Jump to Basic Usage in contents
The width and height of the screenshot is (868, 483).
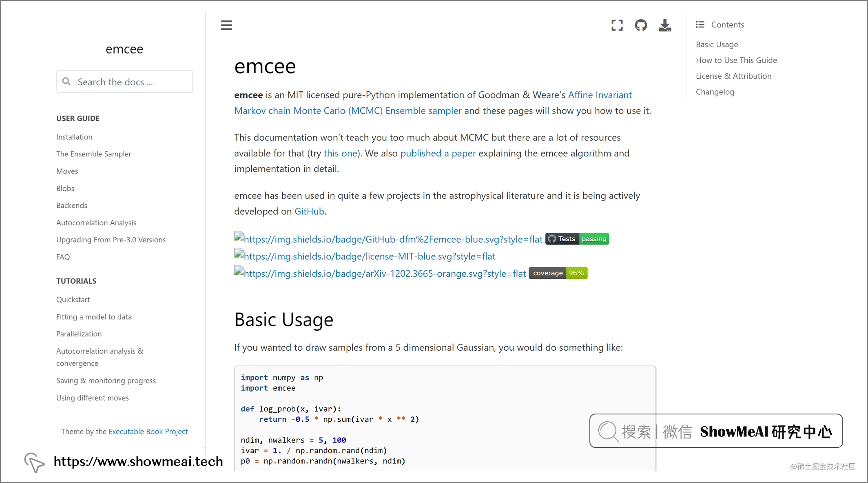pos(717,44)
